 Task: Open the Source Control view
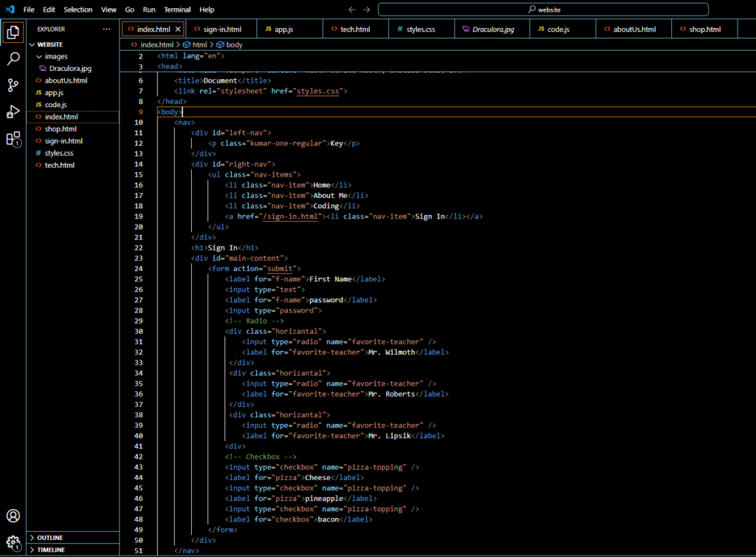tap(13, 85)
